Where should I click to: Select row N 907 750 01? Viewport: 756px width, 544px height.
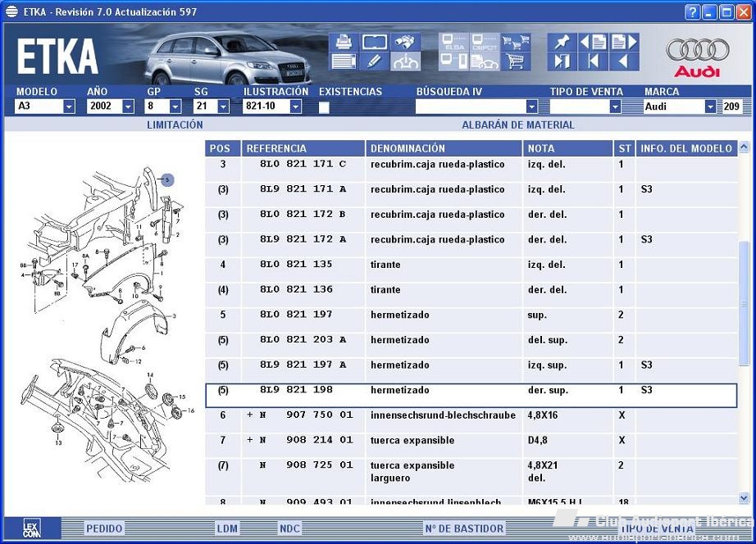point(471,420)
